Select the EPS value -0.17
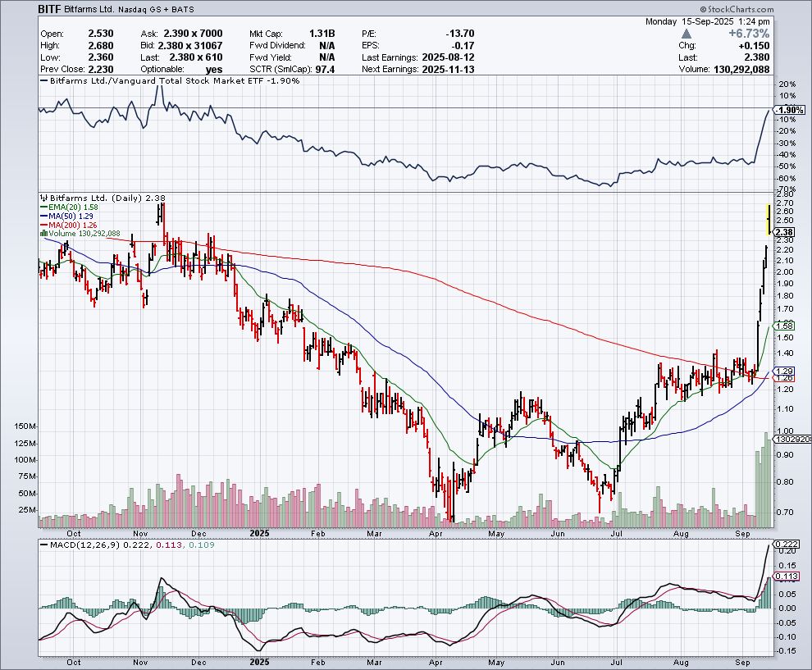 click(463, 46)
